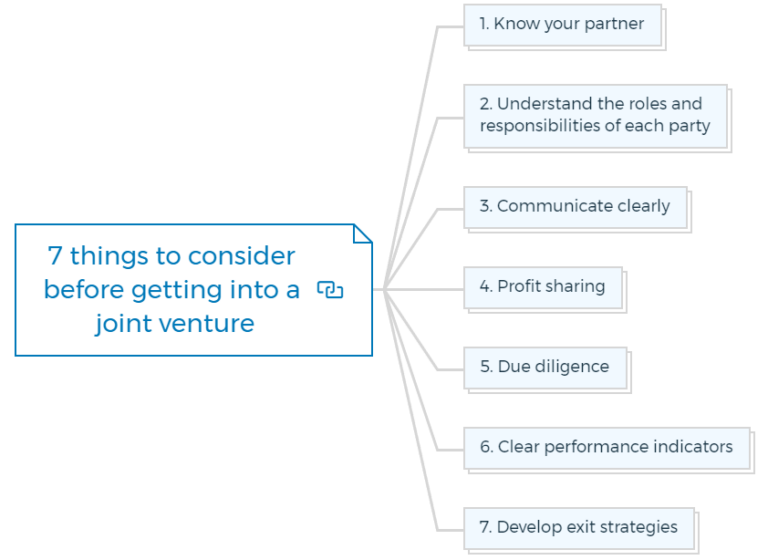Click the junction where all branches meet
Screen dimensions: 768x560
click(x=384, y=290)
